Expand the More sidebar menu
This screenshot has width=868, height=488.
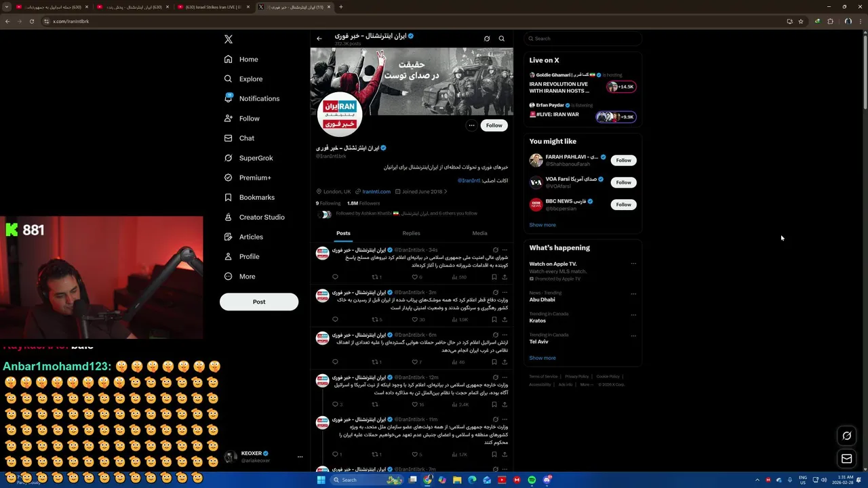[240, 277]
